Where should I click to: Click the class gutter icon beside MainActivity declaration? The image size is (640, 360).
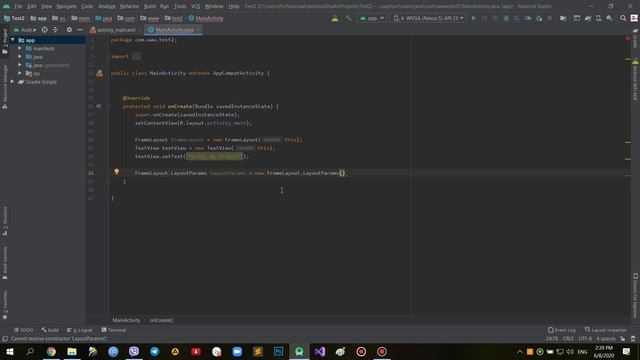click(100, 73)
